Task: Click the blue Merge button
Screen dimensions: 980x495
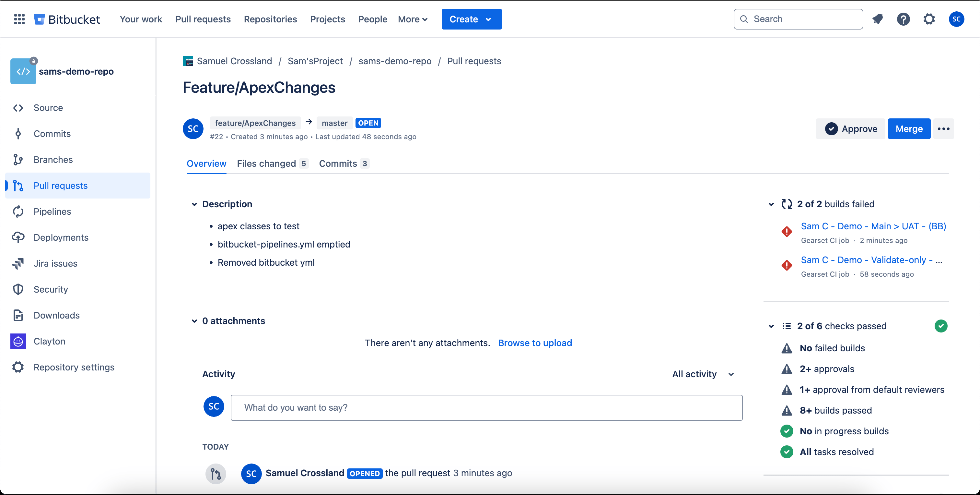Action: (909, 129)
